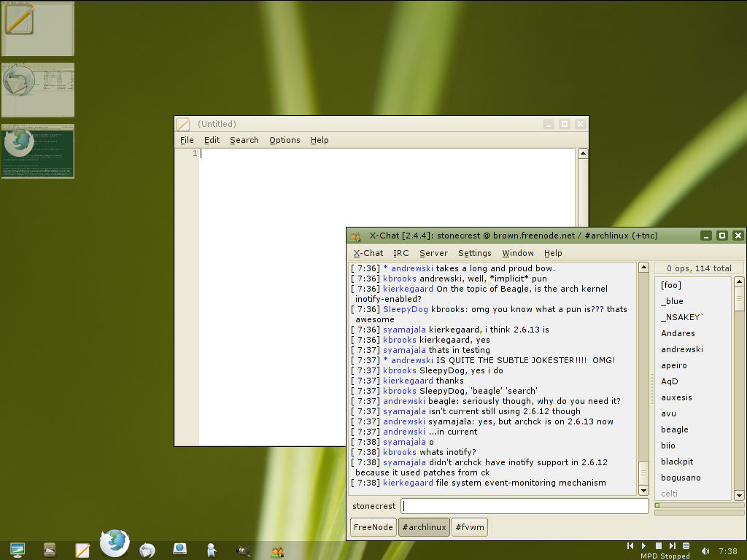Open the GIMP Wilber icon in the taskbar
747x560 pixels.
(x=244, y=551)
